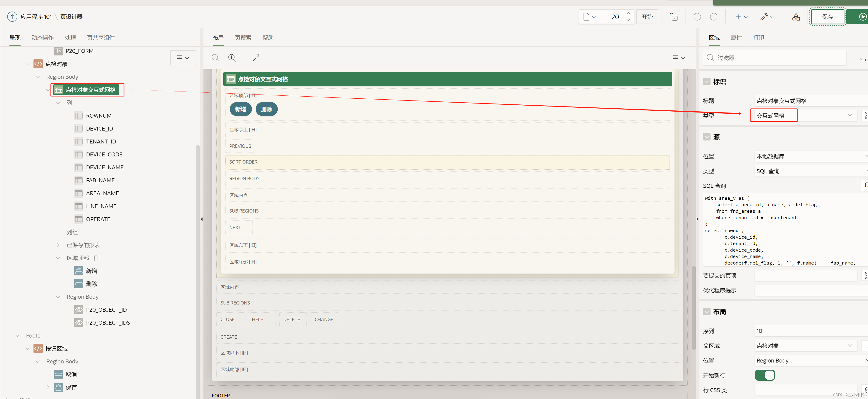Collapse the Footer tree node
868x399 pixels.
[18, 336]
